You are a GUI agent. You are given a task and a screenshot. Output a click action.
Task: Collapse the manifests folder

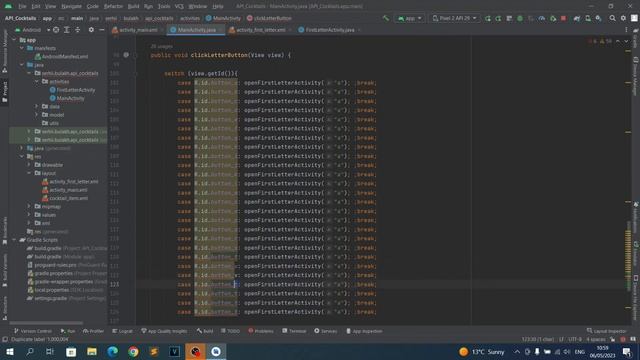[x=22, y=48]
